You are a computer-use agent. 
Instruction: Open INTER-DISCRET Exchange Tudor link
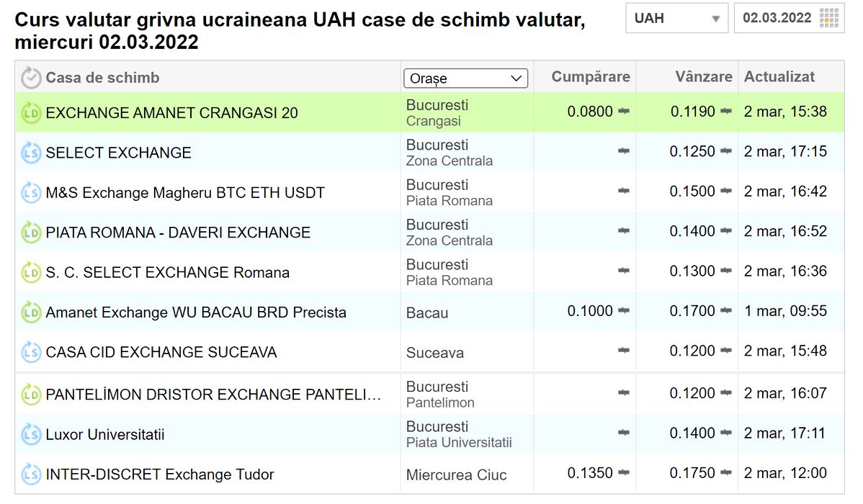(x=160, y=474)
